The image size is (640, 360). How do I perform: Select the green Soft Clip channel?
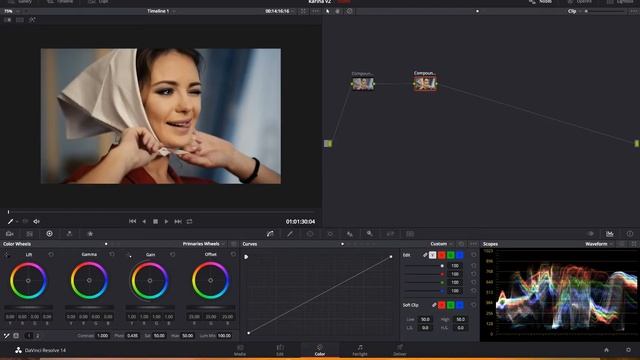click(x=451, y=305)
